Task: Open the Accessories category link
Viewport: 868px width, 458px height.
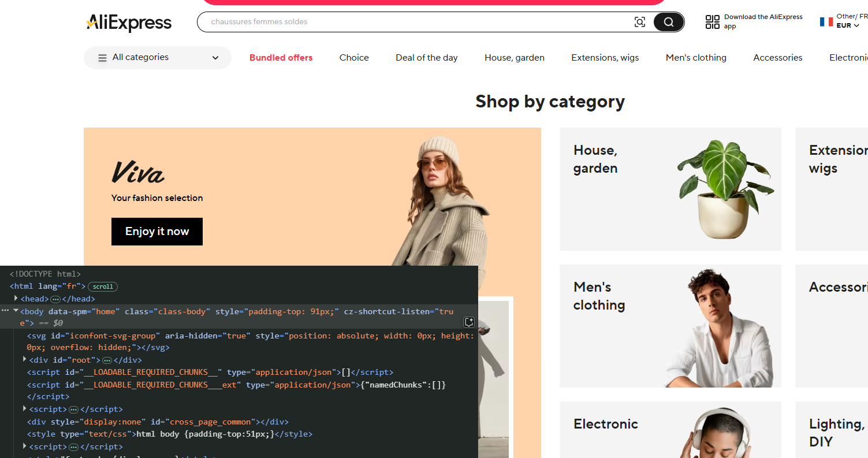Action: [x=777, y=57]
